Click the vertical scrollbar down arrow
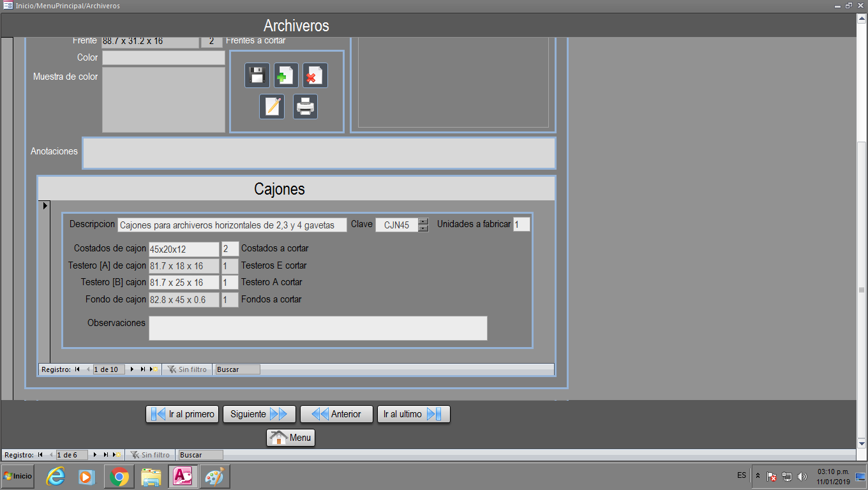The height and width of the screenshot is (490, 868). click(x=862, y=443)
